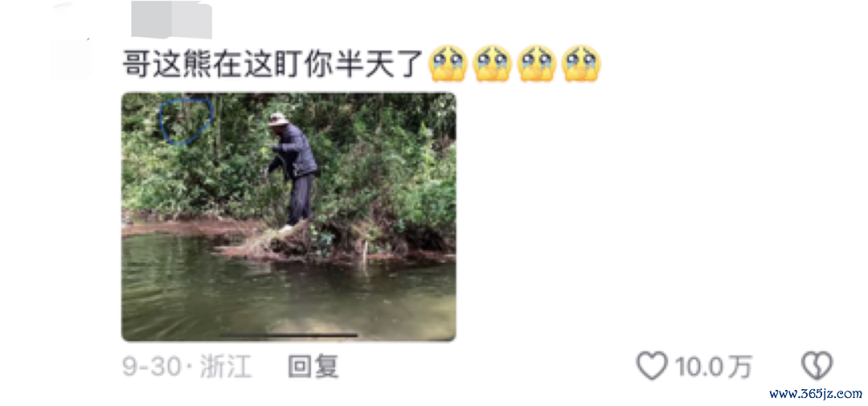Click the first crying emoji
The width and height of the screenshot is (868, 406).
[448, 64]
